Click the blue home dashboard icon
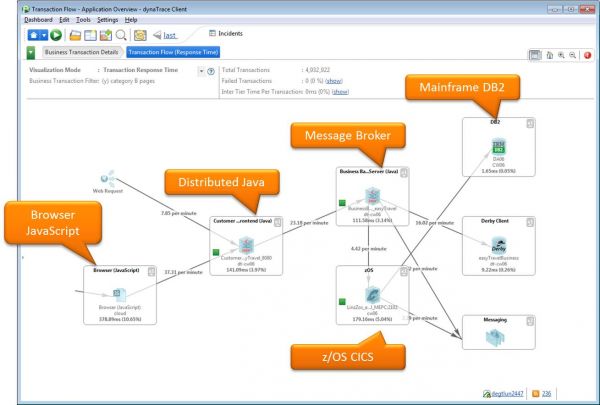Screen dimensions: 600x405 tap(34, 36)
